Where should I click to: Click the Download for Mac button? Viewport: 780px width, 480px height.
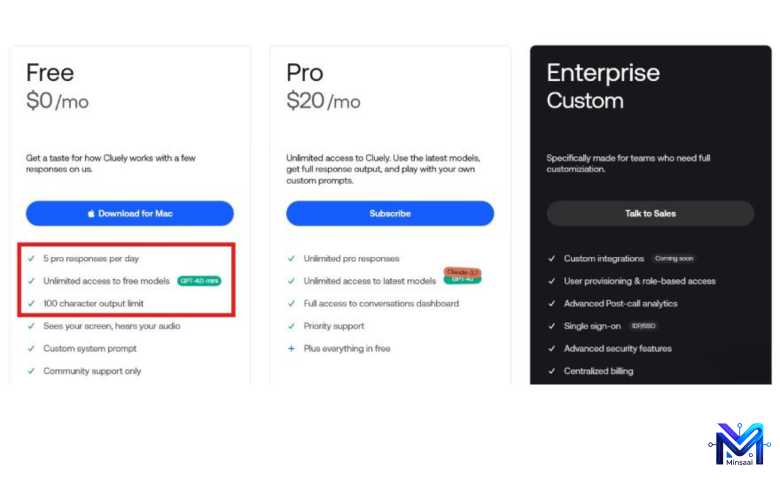pos(130,213)
